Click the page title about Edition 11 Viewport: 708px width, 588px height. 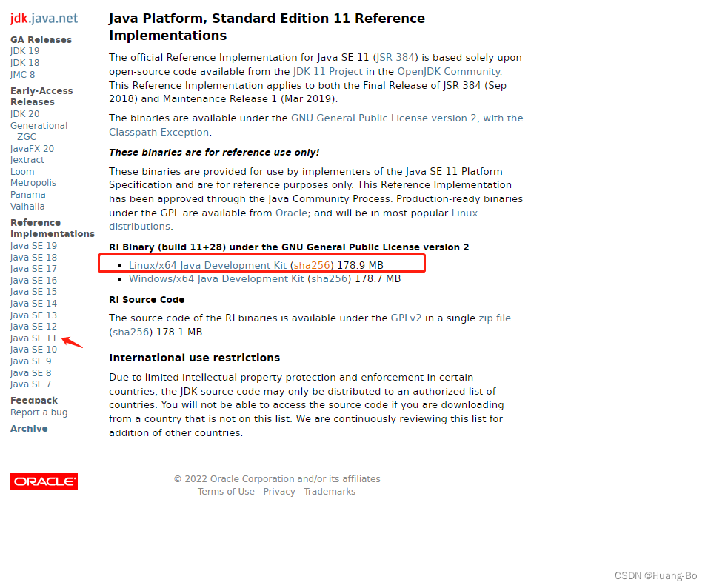pyautogui.click(x=267, y=27)
